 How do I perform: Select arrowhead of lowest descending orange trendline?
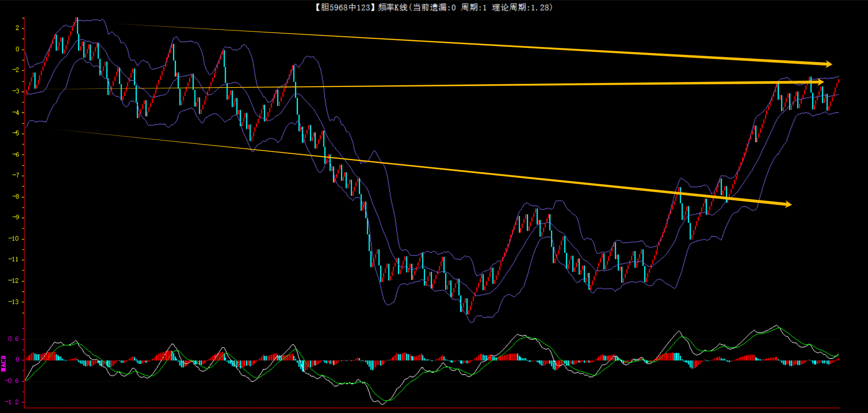[x=788, y=204]
